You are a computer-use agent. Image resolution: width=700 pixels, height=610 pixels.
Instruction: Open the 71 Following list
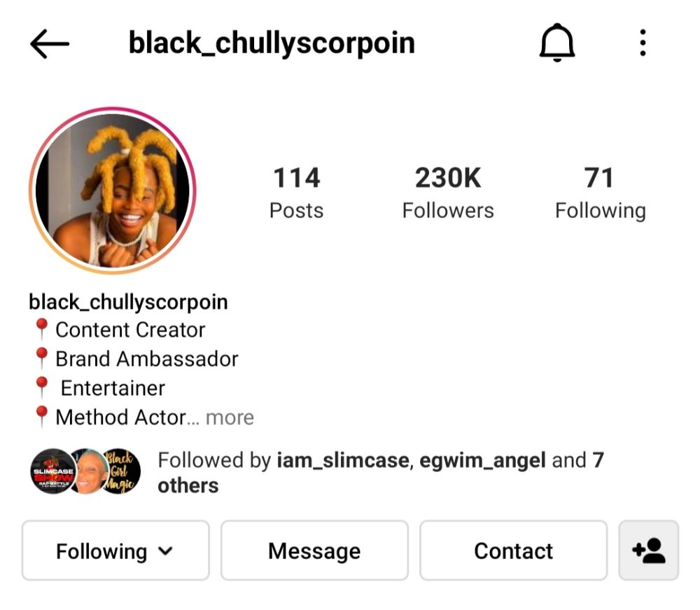pyautogui.click(x=600, y=193)
